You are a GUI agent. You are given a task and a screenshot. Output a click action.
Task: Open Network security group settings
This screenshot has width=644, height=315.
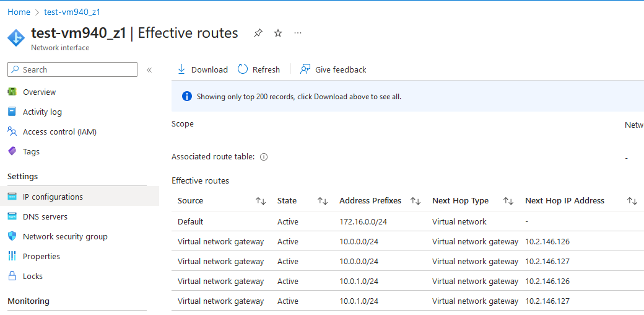point(65,237)
